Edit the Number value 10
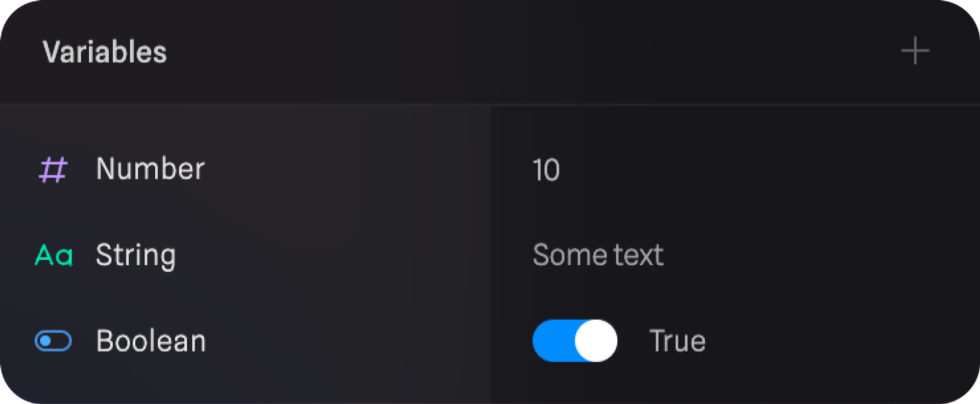Image resolution: width=980 pixels, height=404 pixels. 546,170
